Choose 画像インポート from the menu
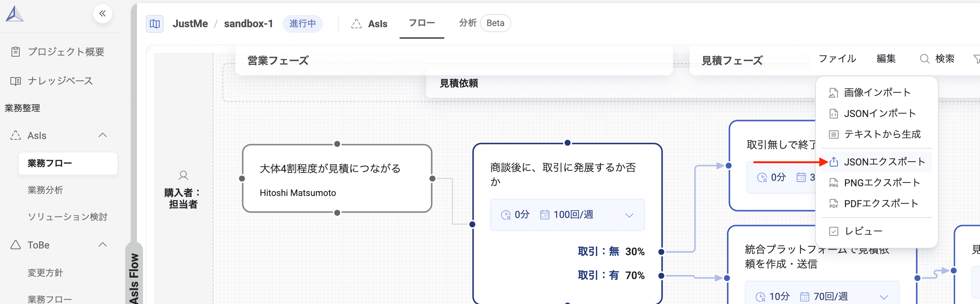980x304 pixels. pos(877,92)
